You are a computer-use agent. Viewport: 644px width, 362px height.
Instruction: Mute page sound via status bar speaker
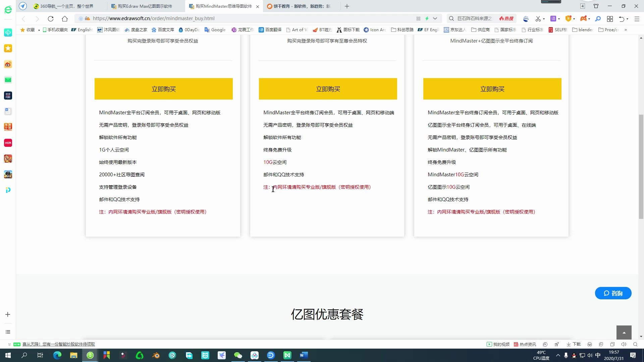(624, 344)
